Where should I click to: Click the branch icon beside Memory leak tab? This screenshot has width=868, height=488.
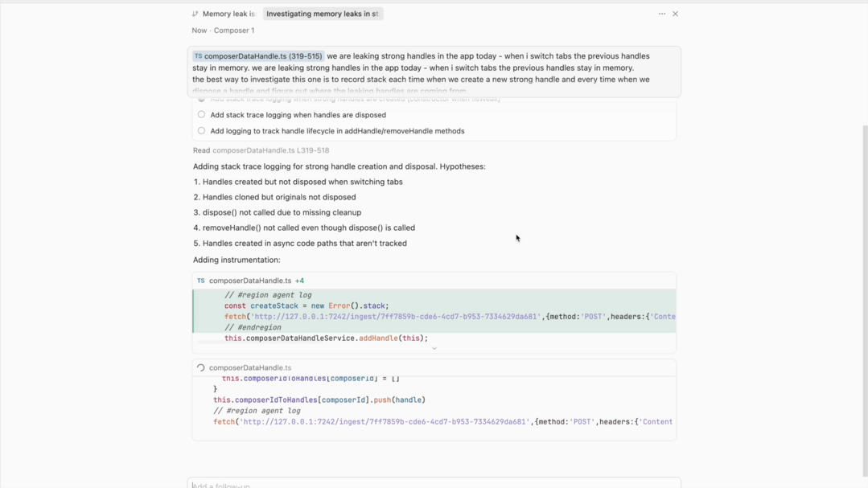click(x=195, y=14)
